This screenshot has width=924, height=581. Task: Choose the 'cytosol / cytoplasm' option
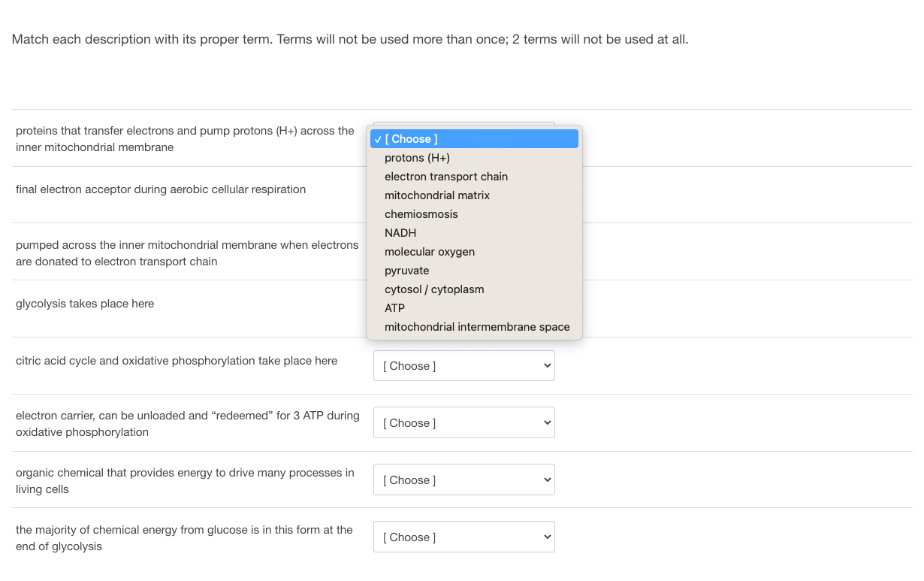[434, 289]
